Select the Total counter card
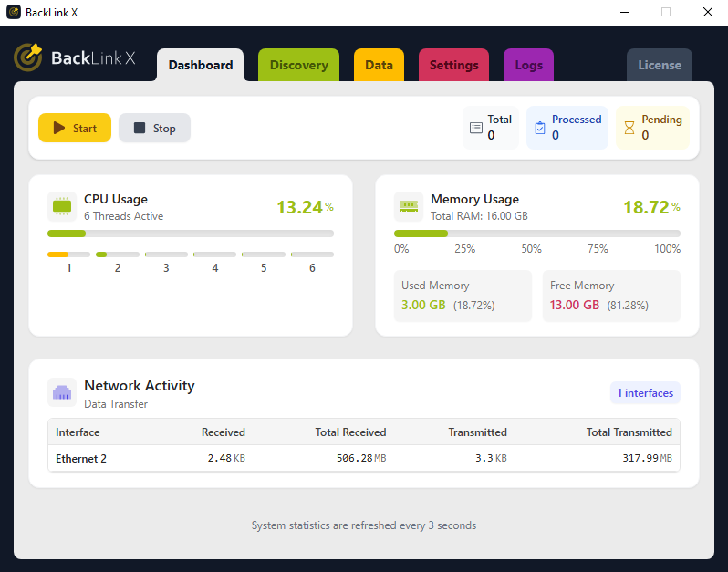 pyautogui.click(x=491, y=128)
